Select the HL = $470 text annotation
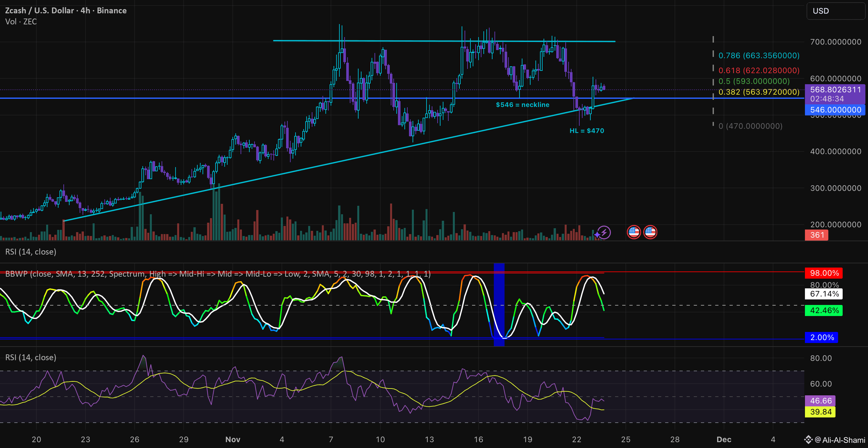 [587, 131]
